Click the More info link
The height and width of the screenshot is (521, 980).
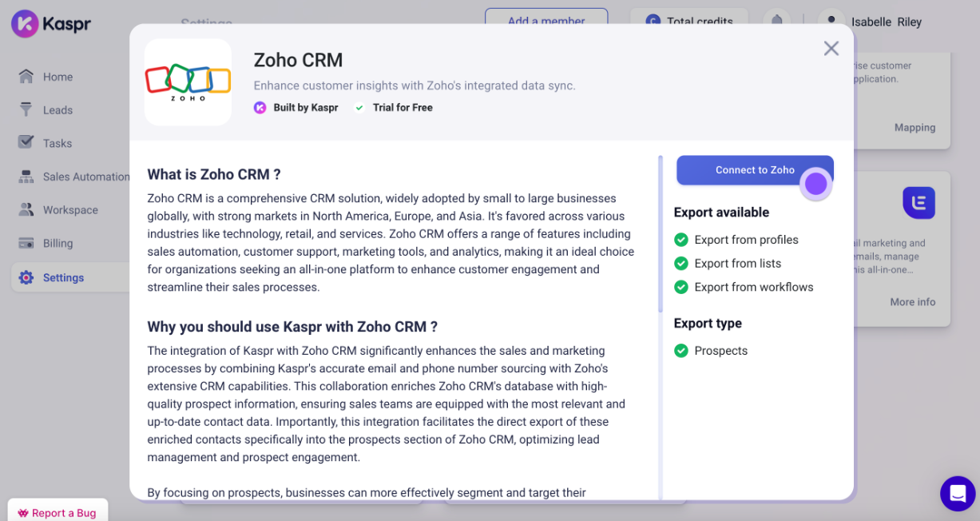pos(912,302)
